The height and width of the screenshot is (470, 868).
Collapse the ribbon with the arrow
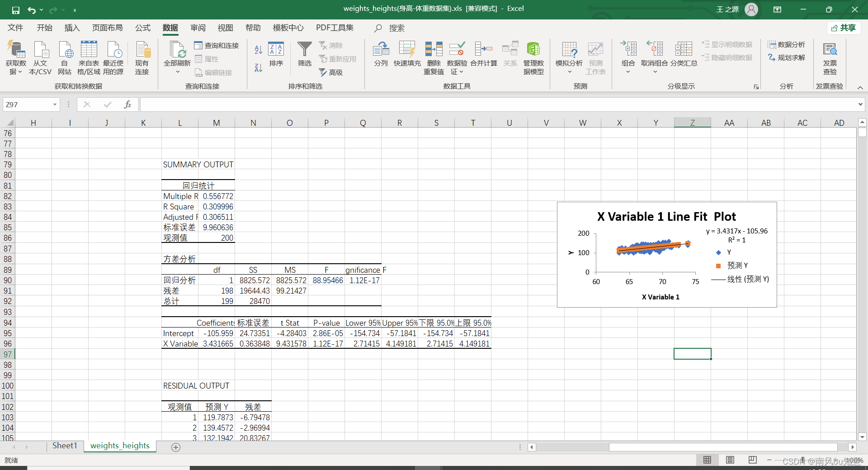pos(860,87)
